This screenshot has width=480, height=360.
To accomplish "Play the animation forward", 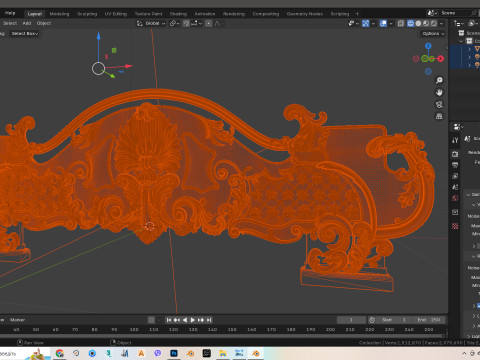I will click(193, 320).
